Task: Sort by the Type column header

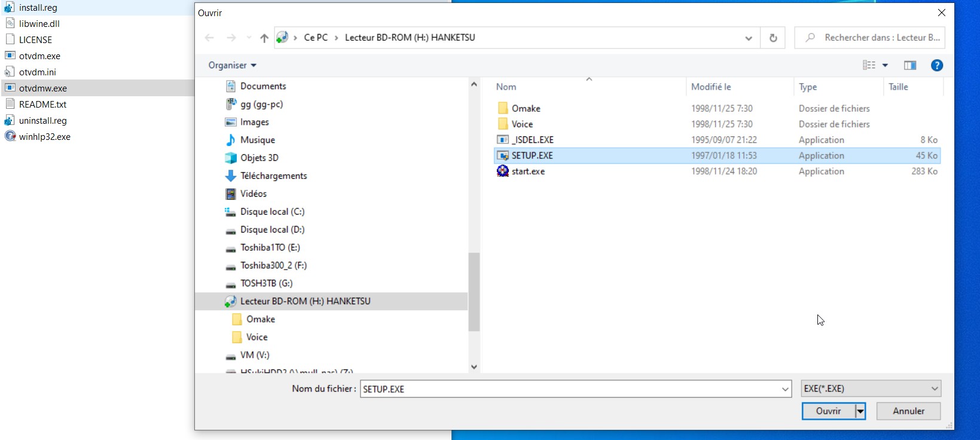Action: (x=808, y=87)
